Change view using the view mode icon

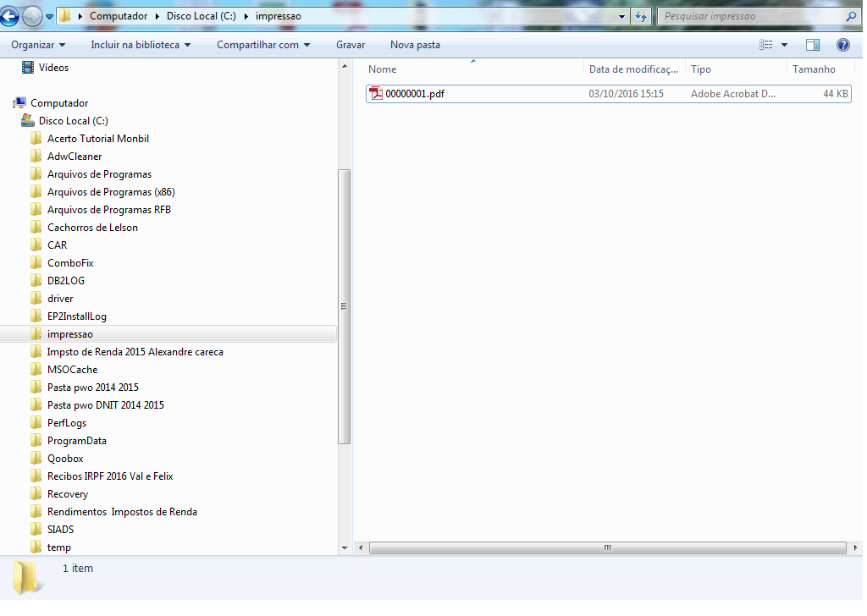[x=765, y=45]
